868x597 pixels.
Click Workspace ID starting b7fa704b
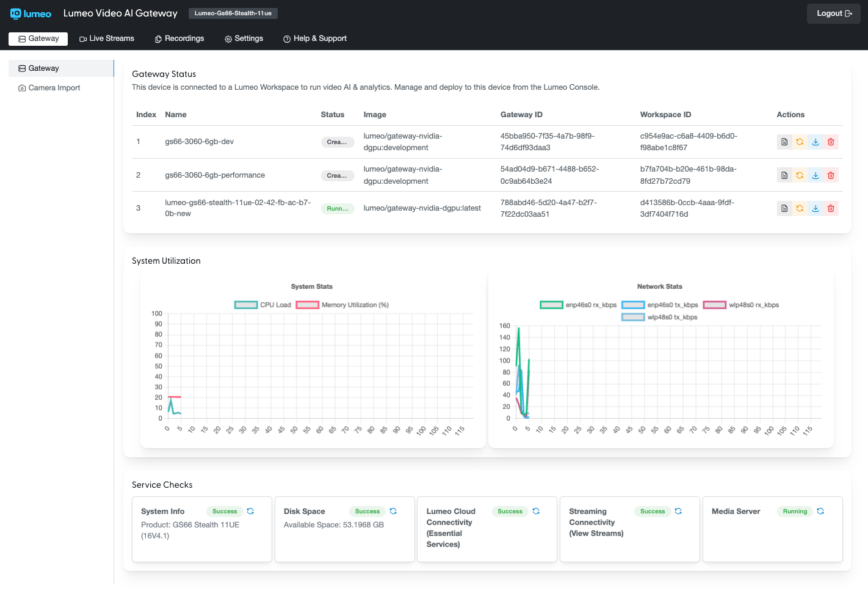coord(689,175)
